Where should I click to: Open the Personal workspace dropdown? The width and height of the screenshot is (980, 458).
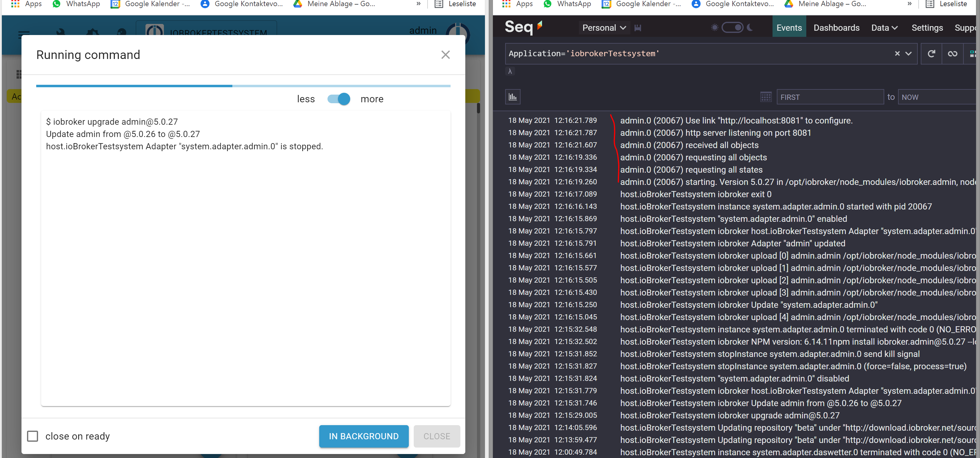pyautogui.click(x=604, y=27)
